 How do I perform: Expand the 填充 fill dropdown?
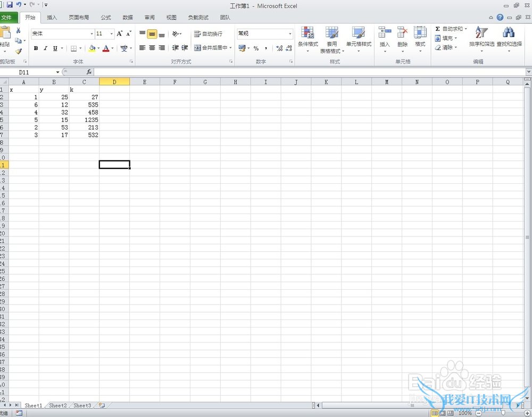(x=456, y=38)
